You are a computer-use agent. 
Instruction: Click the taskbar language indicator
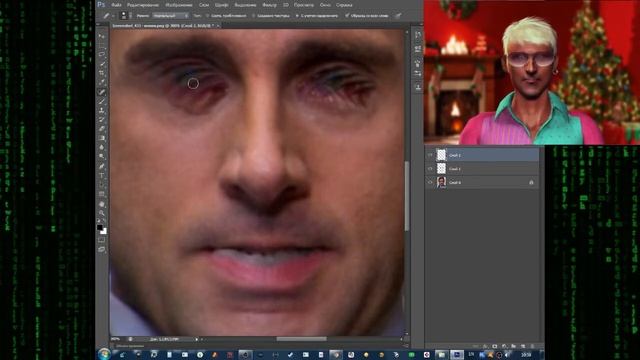click(471, 355)
